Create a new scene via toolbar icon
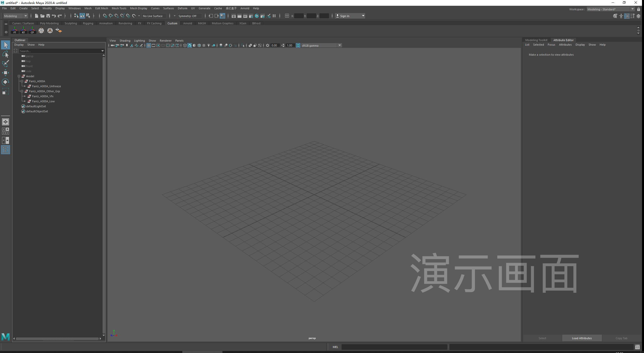The height and width of the screenshot is (353, 644). coord(37,16)
